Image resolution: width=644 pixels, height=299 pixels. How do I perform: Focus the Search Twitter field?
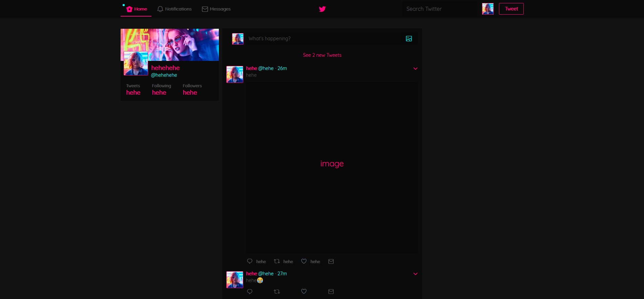click(x=439, y=9)
